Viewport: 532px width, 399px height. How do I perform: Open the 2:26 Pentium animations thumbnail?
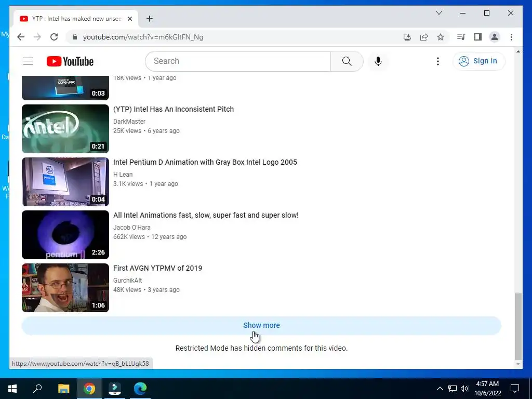click(65, 234)
